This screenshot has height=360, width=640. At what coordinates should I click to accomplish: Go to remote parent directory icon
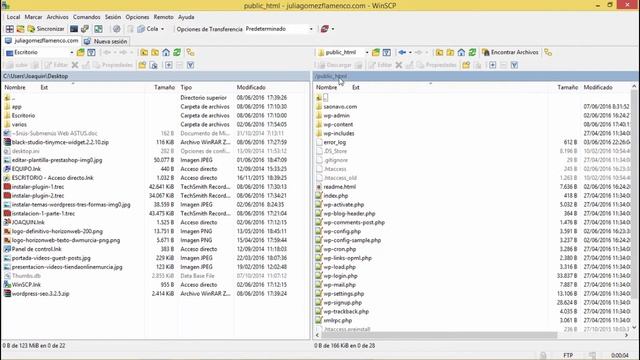coord(439,52)
